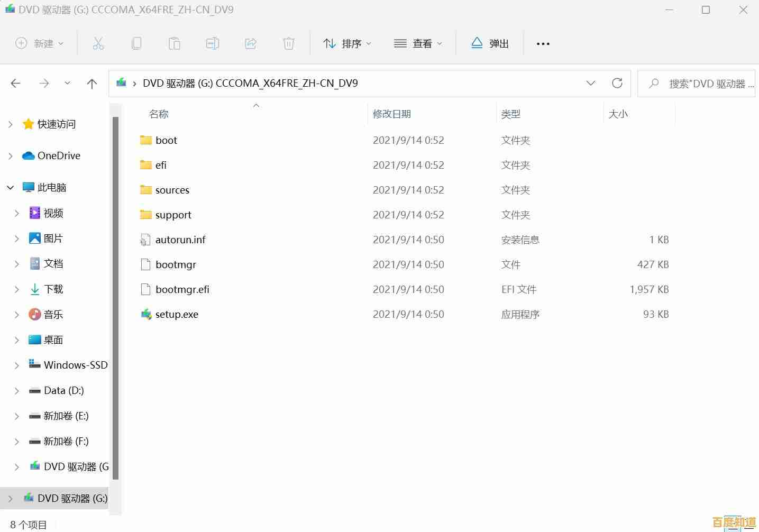759x532 pixels.
Task: Rename using the rename toolbar icon
Action: click(213, 43)
